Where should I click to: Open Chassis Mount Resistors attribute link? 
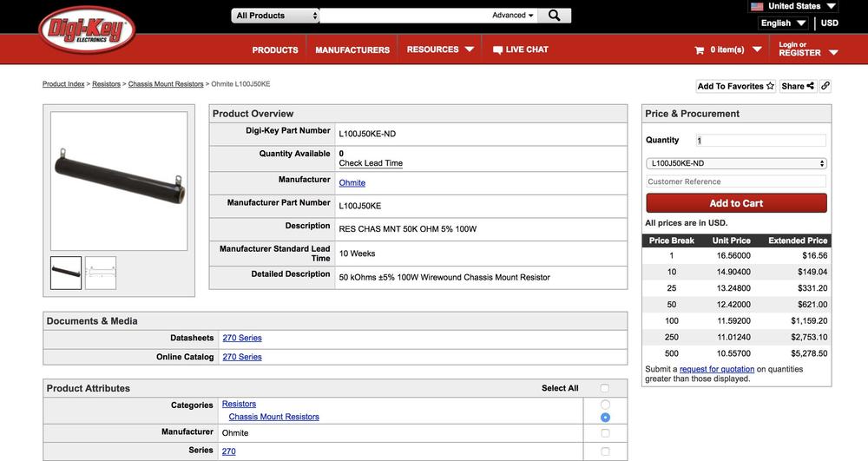click(x=274, y=417)
